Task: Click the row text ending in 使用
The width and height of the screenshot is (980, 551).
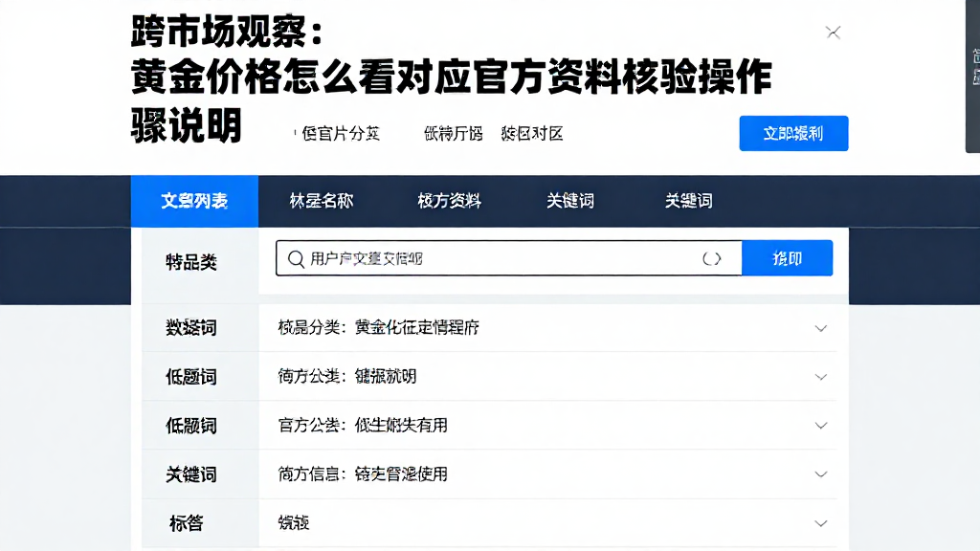Action: pos(363,474)
